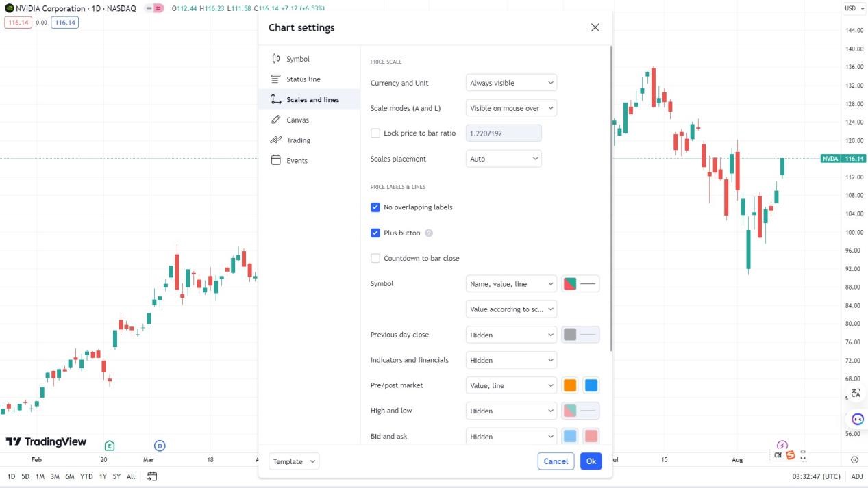Click the Ok button
Image resolution: width=868 pixels, height=488 pixels.
point(591,461)
